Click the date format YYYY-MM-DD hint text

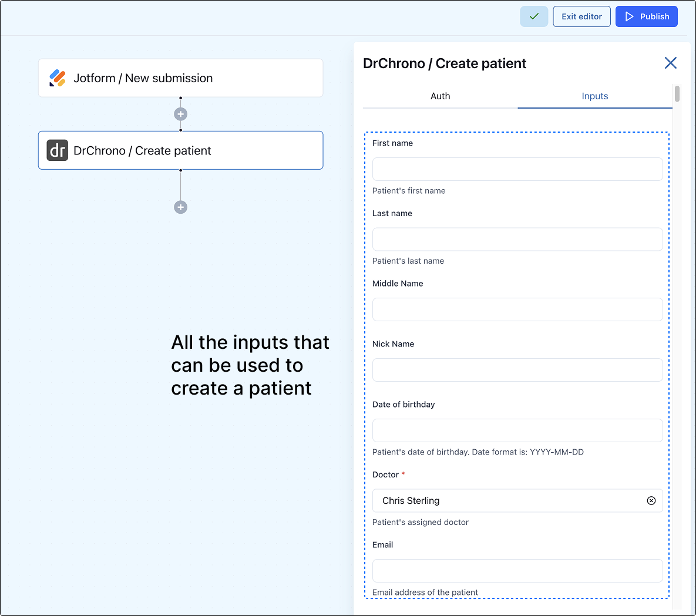tap(478, 452)
